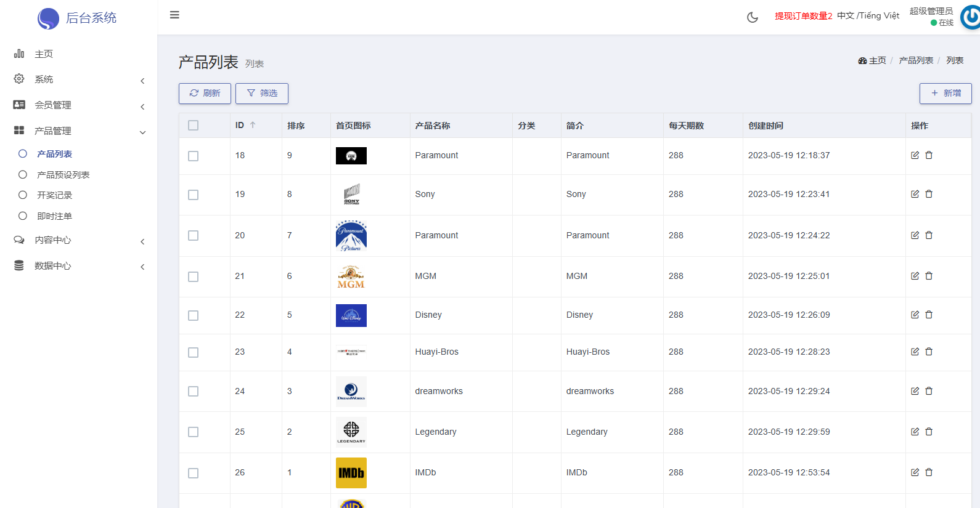Delete the MGM product with trash icon
This screenshot has width=980, height=508.
pos(929,276)
